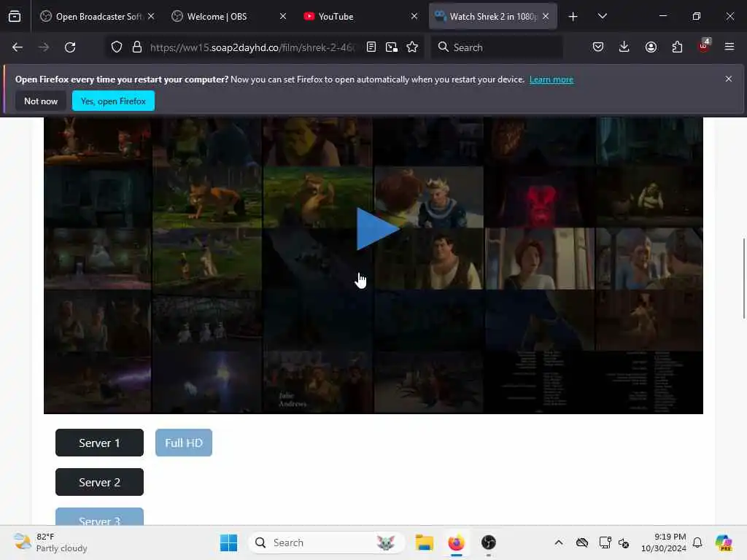Viewport: 747px width, 560px height.
Task: Click Yes, open Firefox button
Action: pyautogui.click(x=113, y=101)
